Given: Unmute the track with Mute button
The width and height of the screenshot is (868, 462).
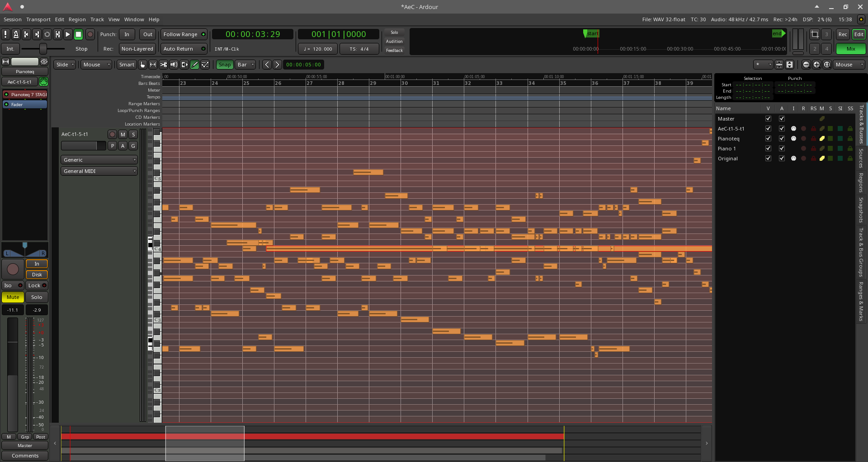Looking at the screenshot, I should 13,297.
